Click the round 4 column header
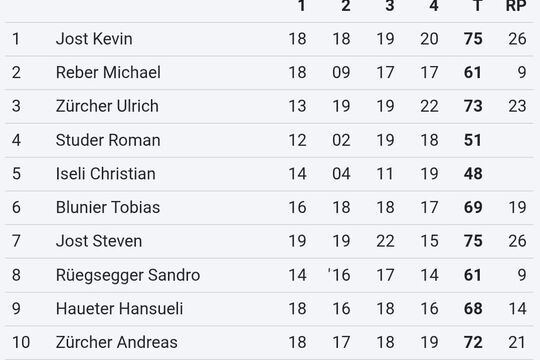Screen dimensions: 540x360 (x=434, y=6)
